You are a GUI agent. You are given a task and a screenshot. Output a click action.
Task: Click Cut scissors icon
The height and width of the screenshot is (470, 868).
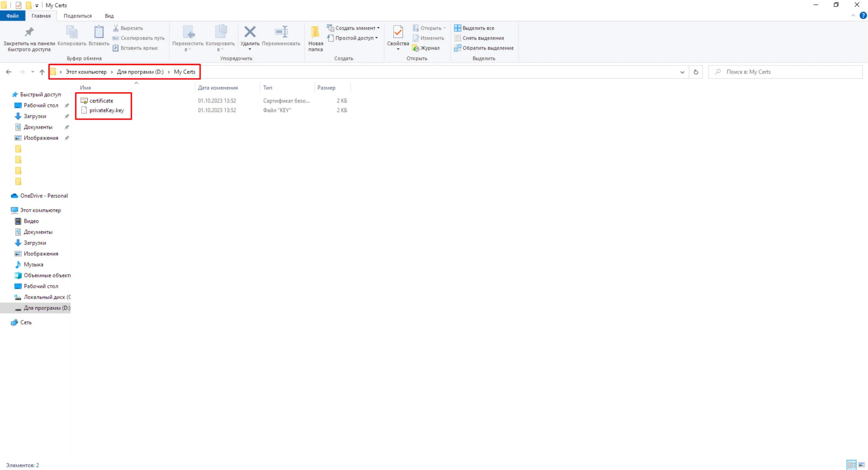tap(116, 28)
